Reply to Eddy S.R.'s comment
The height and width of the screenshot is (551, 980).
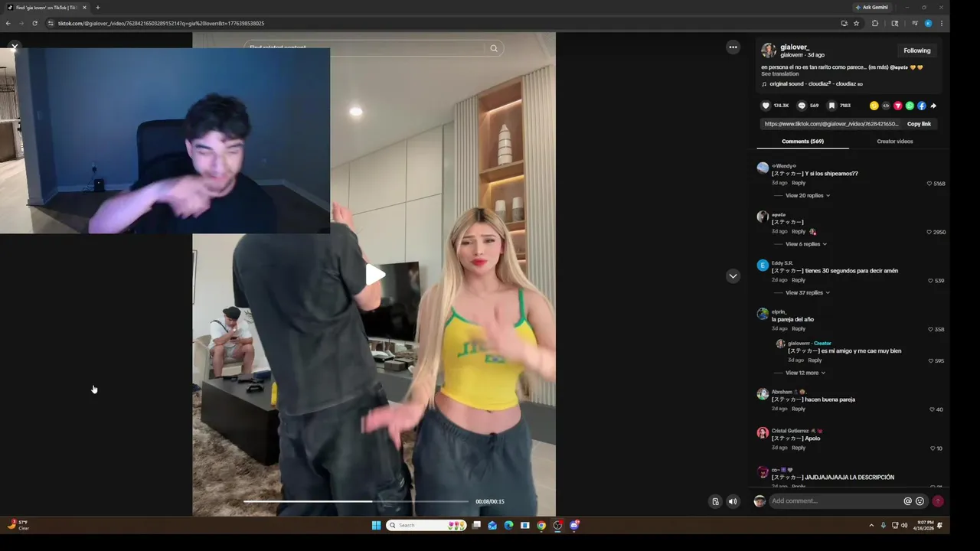[799, 280]
